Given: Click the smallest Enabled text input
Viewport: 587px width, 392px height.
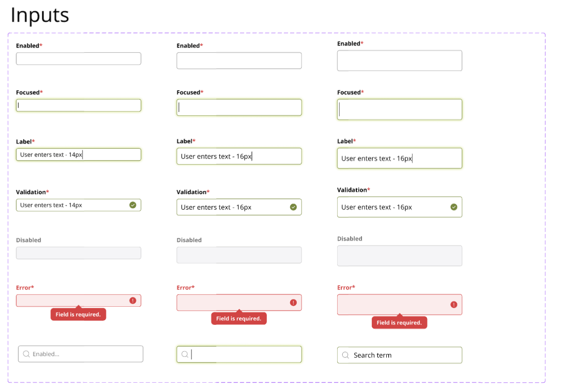Looking at the screenshot, I should click(78, 59).
